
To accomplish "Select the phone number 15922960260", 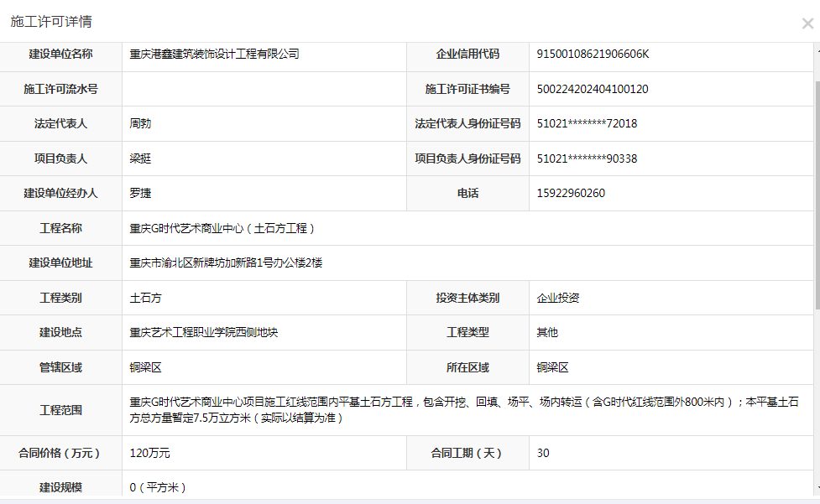I will coord(571,193).
